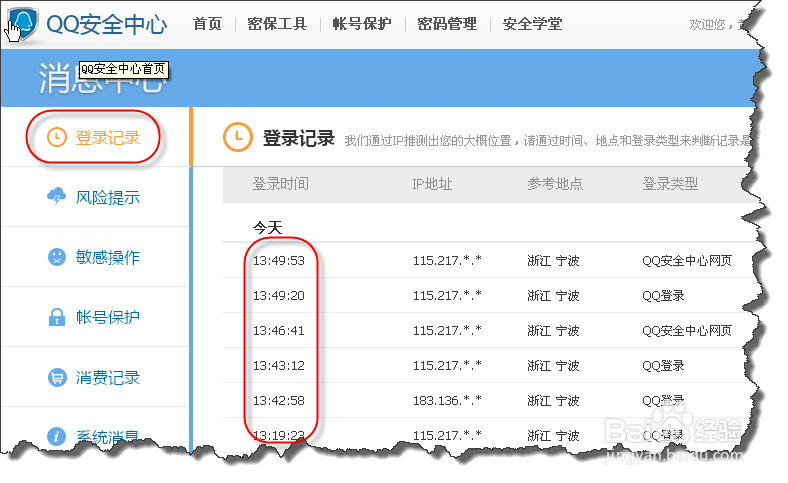Click the 登录类型 column header
This screenshot has width=788, height=483.
coord(670,184)
